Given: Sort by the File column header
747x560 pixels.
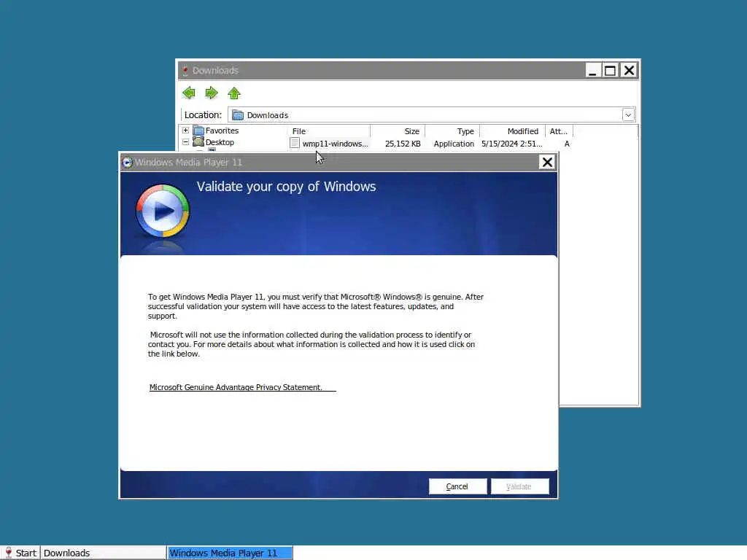Looking at the screenshot, I should click(329, 131).
